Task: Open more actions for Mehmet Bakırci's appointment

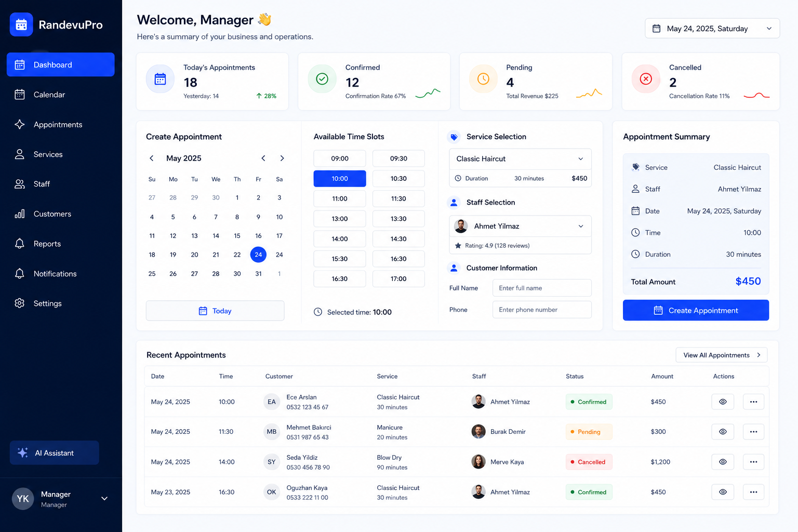Action: click(753, 432)
